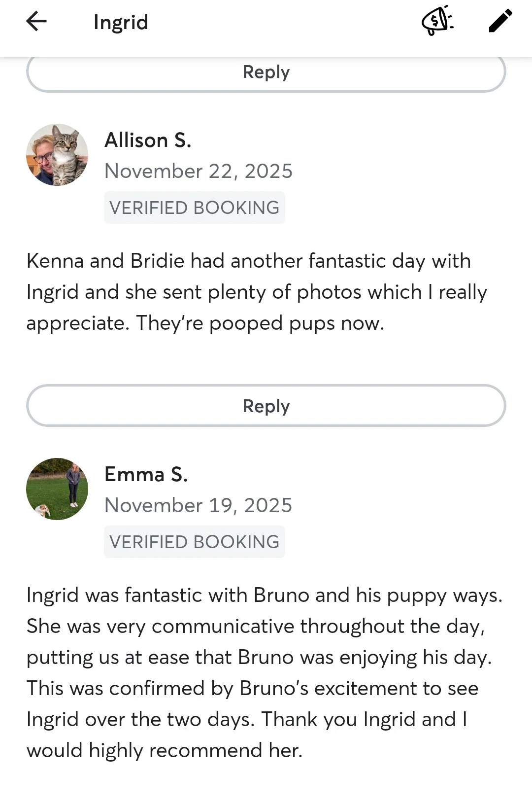Tap Allison's Verified Booking badge
The height and width of the screenshot is (807, 532).
point(195,208)
